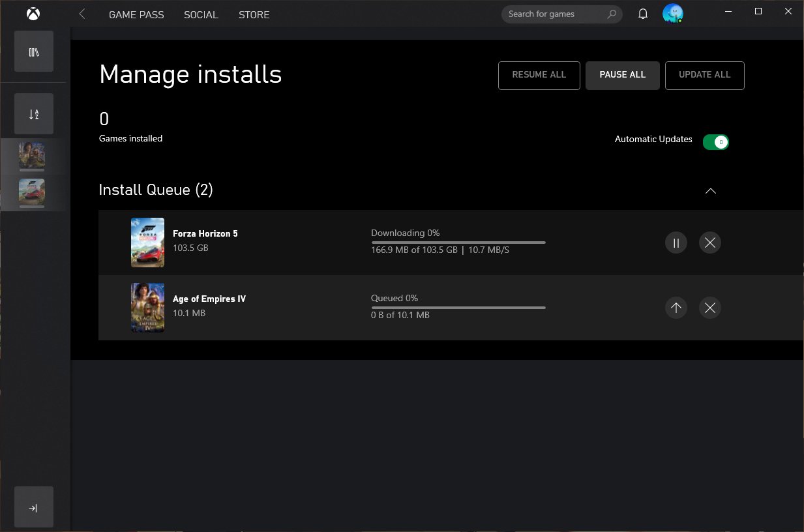Screen dimensions: 804x532
Task: Click UPDATE ALL button
Action: (x=705, y=75)
